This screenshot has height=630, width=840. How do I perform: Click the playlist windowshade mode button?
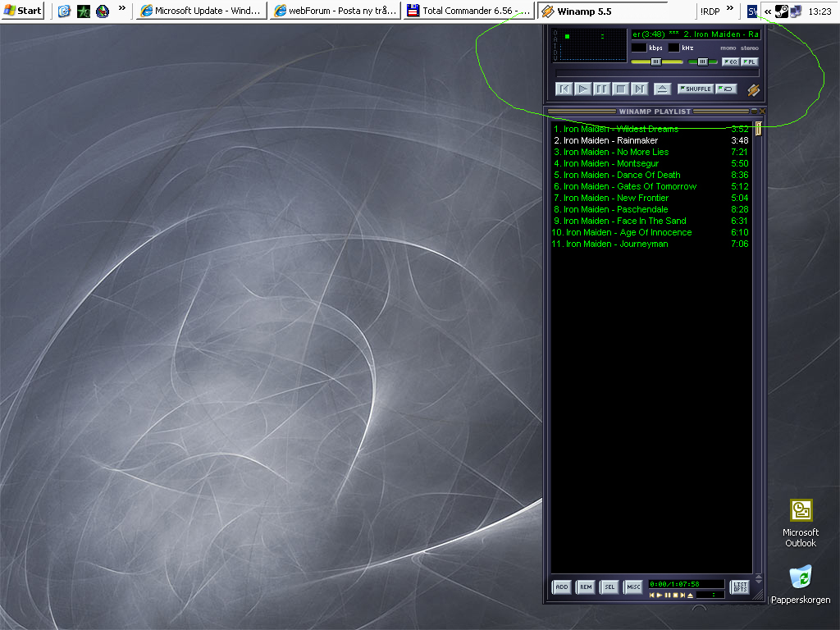[x=755, y=112]
